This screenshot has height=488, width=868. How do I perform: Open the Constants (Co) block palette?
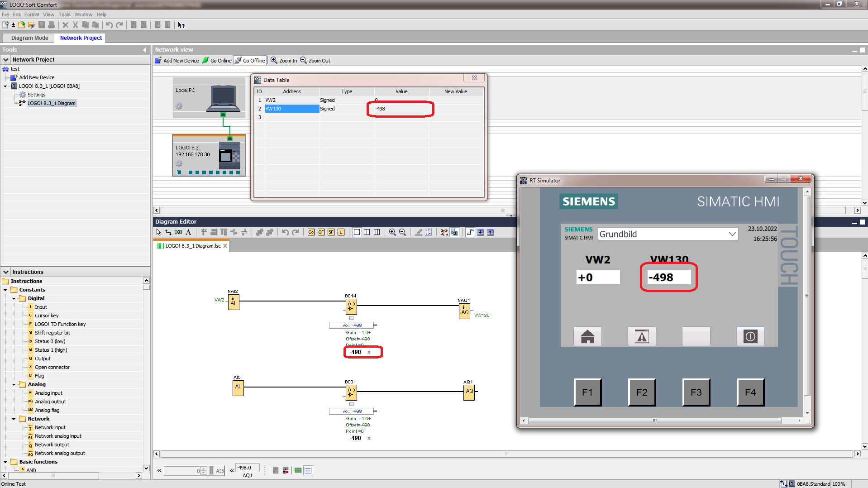coord(311,232)
